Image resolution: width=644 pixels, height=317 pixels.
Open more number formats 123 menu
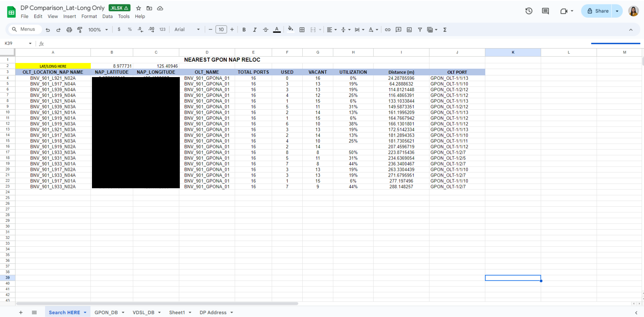click(162, 29)
